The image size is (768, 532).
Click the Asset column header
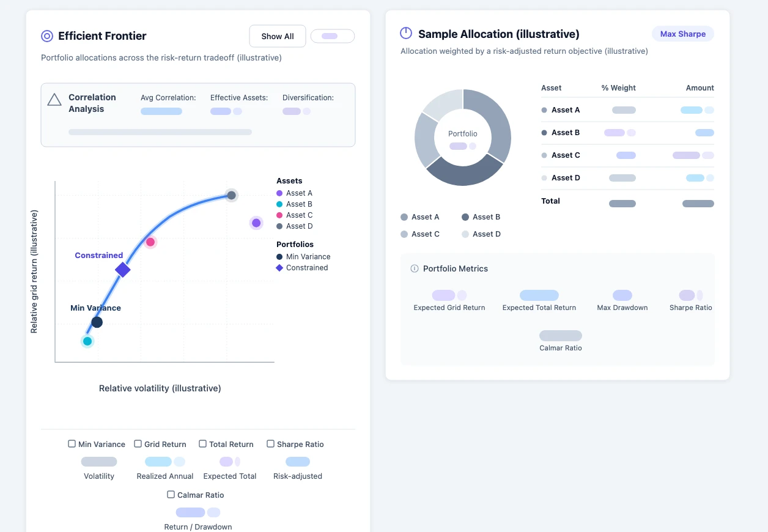click(x=552, y=88)
